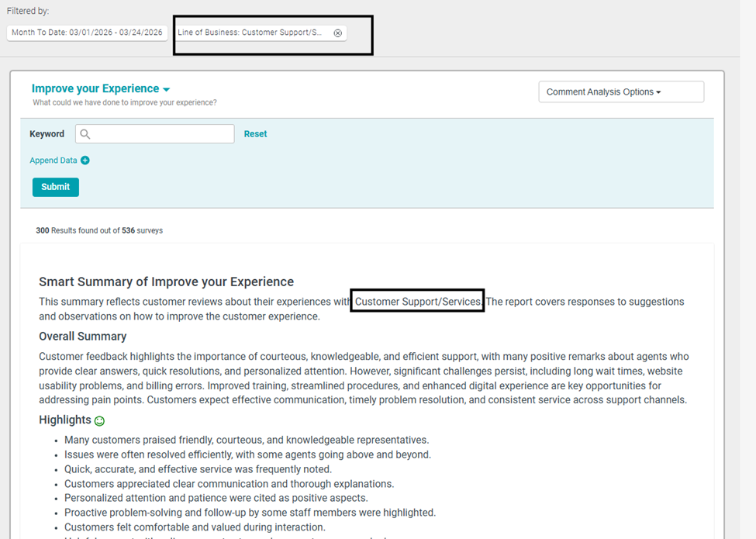Click the Improve your Experience title
The image size is (756, 539).
click(95, 88)
